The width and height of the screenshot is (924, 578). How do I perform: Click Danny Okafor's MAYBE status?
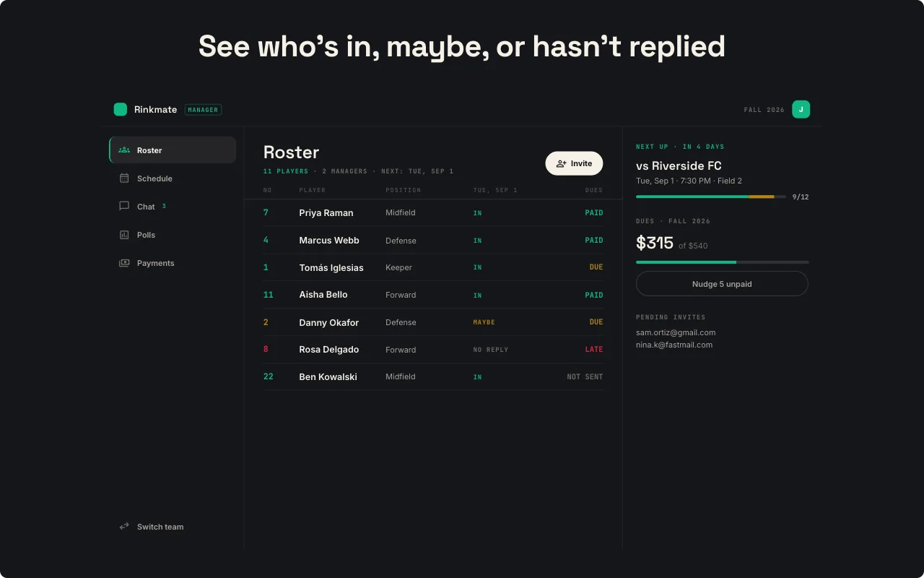[484, 322]
